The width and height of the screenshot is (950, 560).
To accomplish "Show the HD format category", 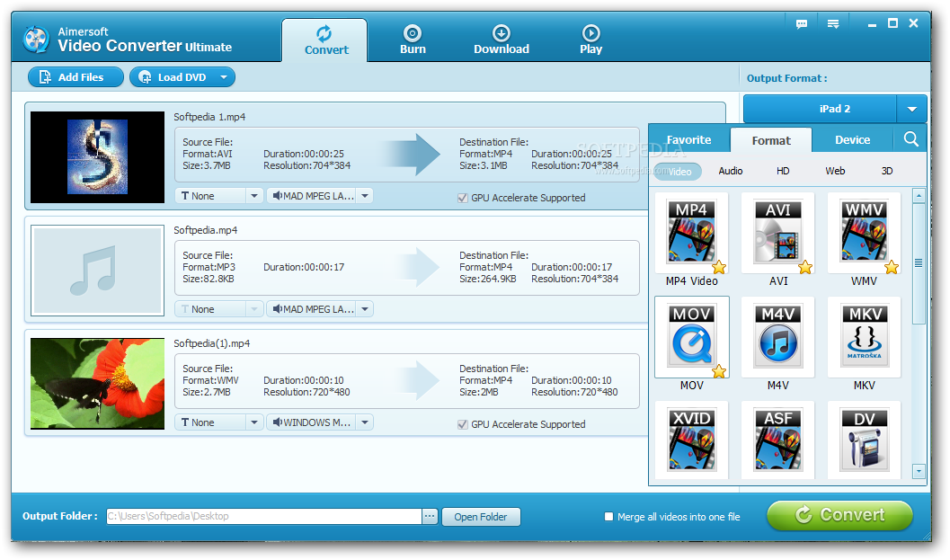I will point(783,171).
